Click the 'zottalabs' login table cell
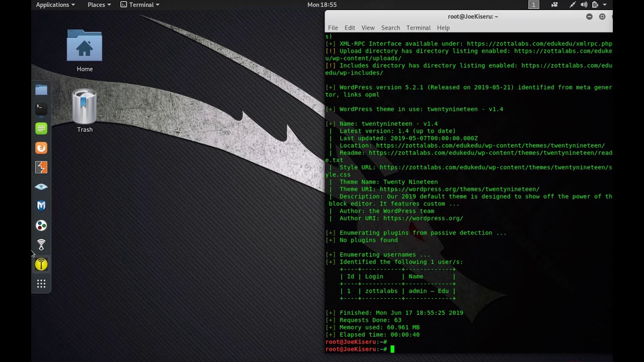The width and height of the screenshot is (644, 362). (381, 291)
